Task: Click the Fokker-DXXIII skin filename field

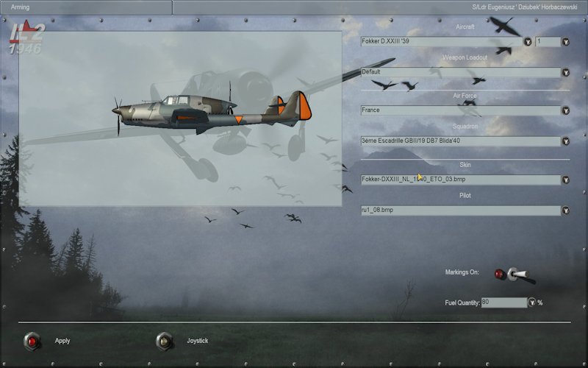Action: [461, 180]
